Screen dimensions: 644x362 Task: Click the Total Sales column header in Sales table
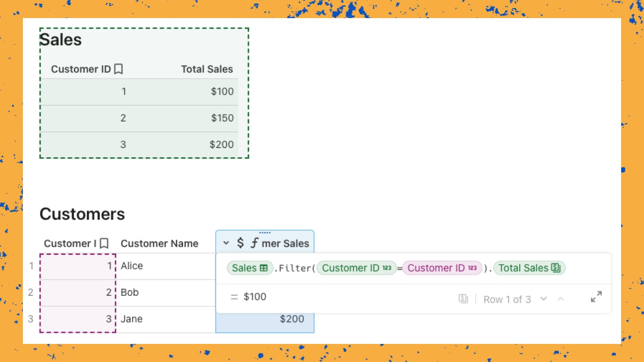207,69
